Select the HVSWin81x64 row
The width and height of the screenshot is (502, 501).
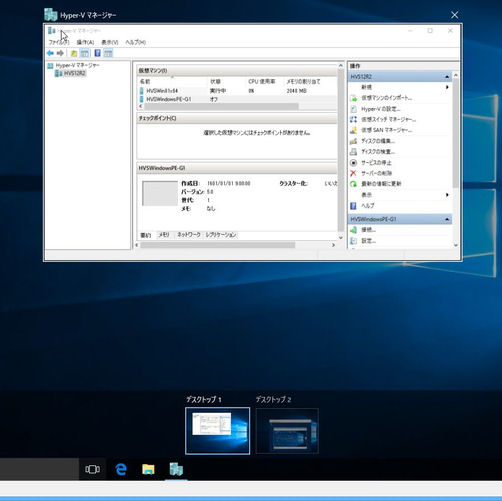tap(237, 91)
